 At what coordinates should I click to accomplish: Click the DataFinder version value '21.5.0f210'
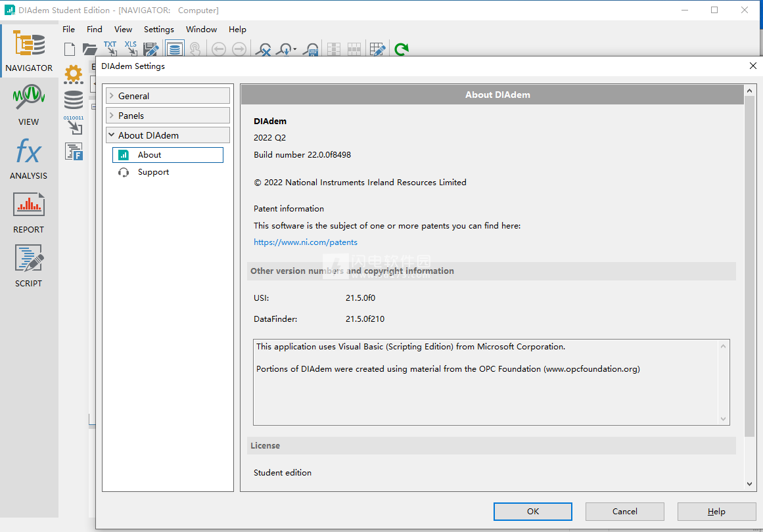365,319
